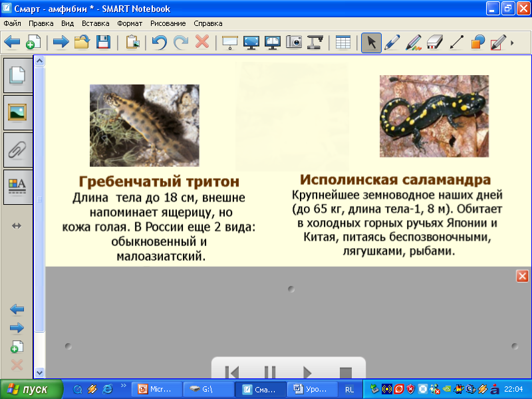Open the Вид menu

[68, 23]
